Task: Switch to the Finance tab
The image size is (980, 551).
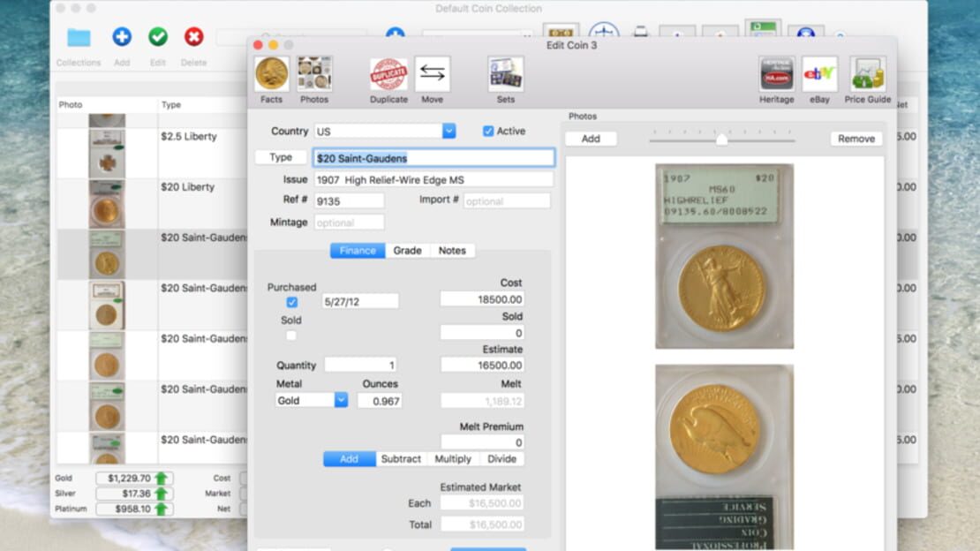Action: click(358, 251)
